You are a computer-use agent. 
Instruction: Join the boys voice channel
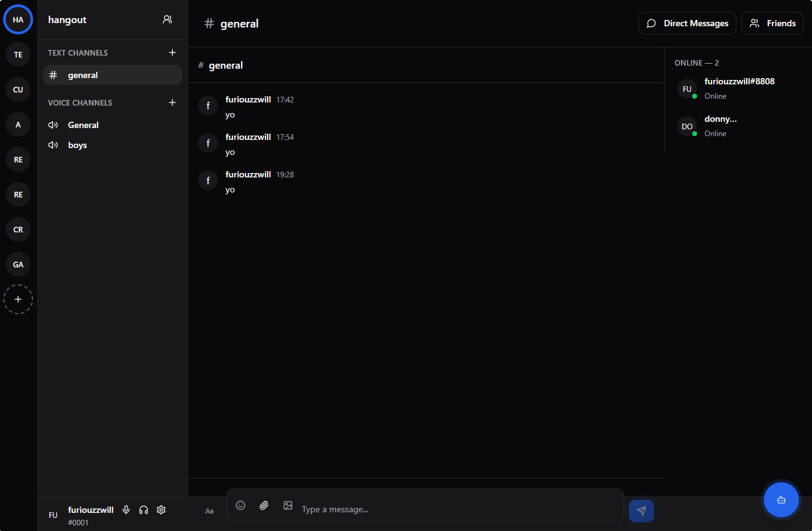pos(77,145)
